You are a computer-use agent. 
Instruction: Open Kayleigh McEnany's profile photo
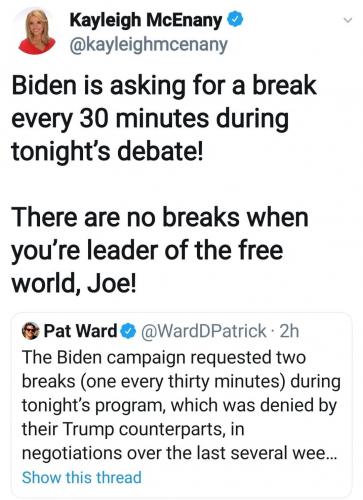pos(36,32)
